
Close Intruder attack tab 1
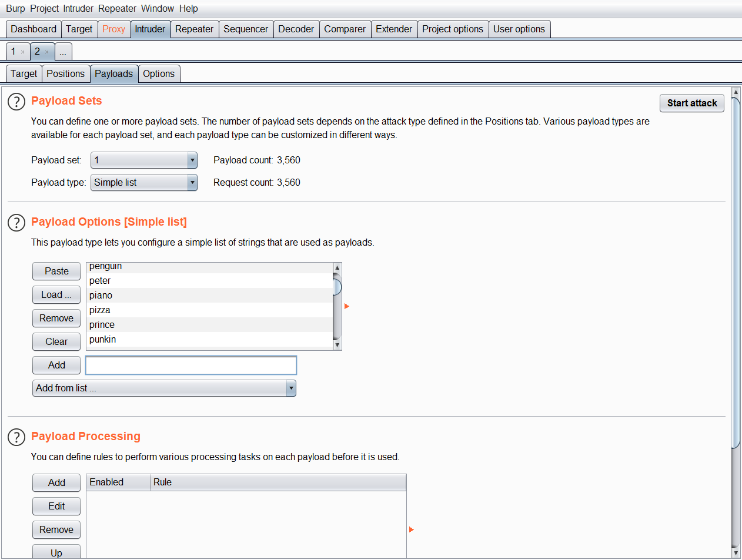point(23,52)
